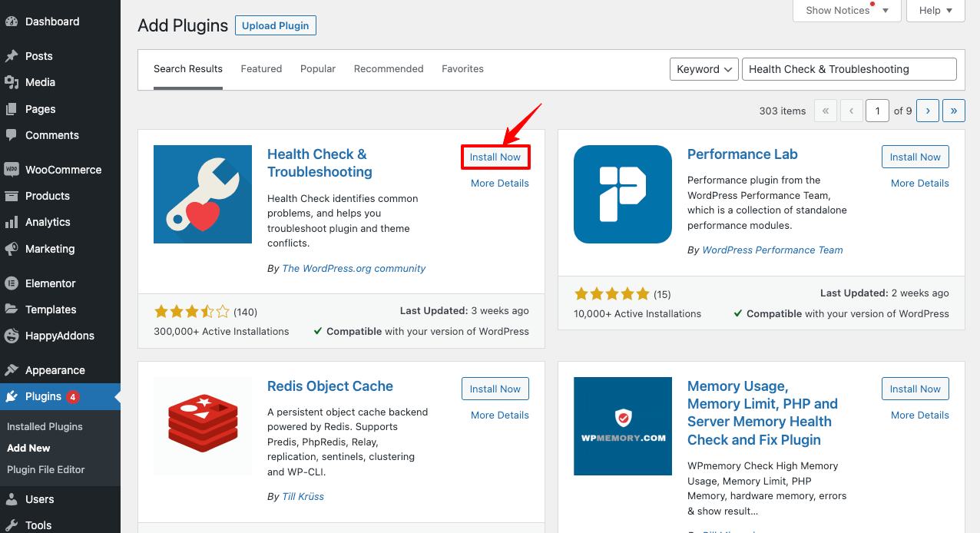Open the Keyword search type dropdown

pos(704,69)
